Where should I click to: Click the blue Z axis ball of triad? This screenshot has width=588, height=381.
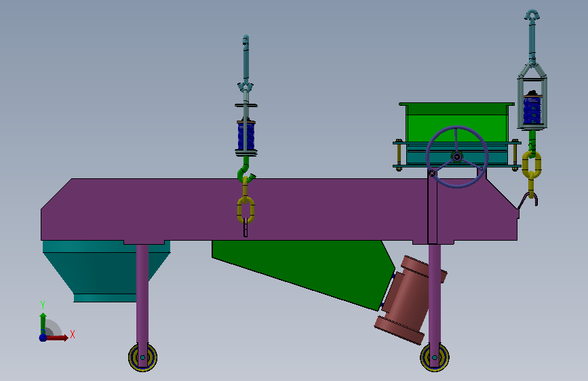tap(43, 338)
